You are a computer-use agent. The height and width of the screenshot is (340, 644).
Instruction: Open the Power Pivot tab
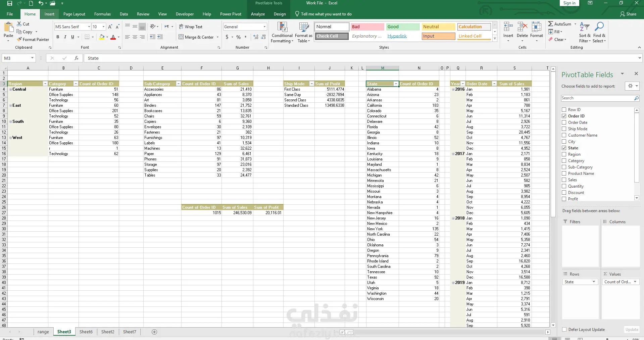(231, 14)
